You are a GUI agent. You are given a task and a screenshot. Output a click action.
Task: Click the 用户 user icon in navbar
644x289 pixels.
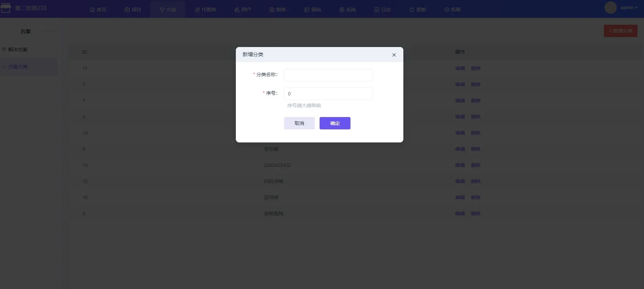pos(237,10)
